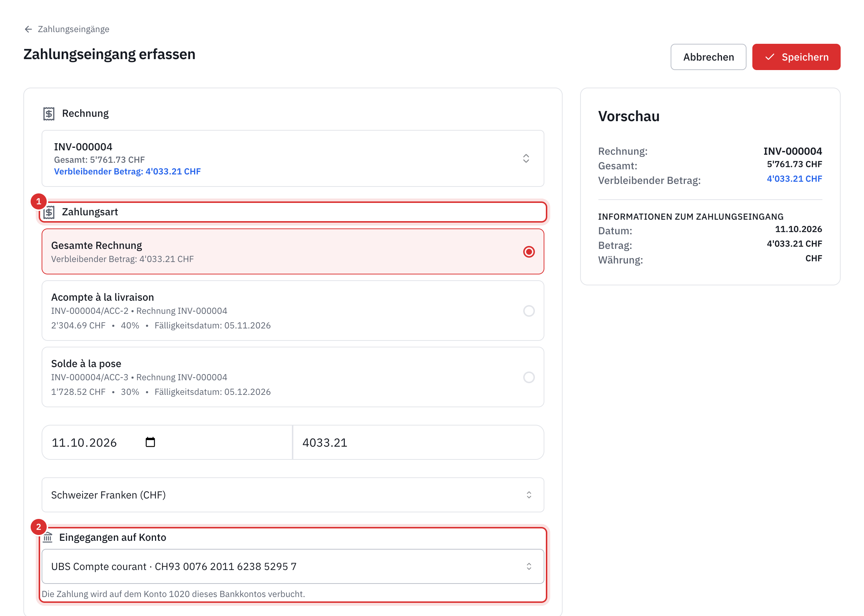
Task: Open the Schweizer Franken (CHF) currency dropdown
Action: point(292,494)
